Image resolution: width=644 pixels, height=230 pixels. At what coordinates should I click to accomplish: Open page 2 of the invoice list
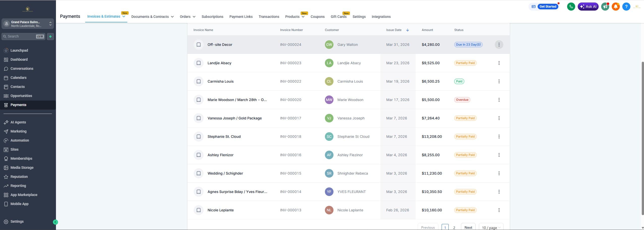pyautogui.click(x=454, y=227)
